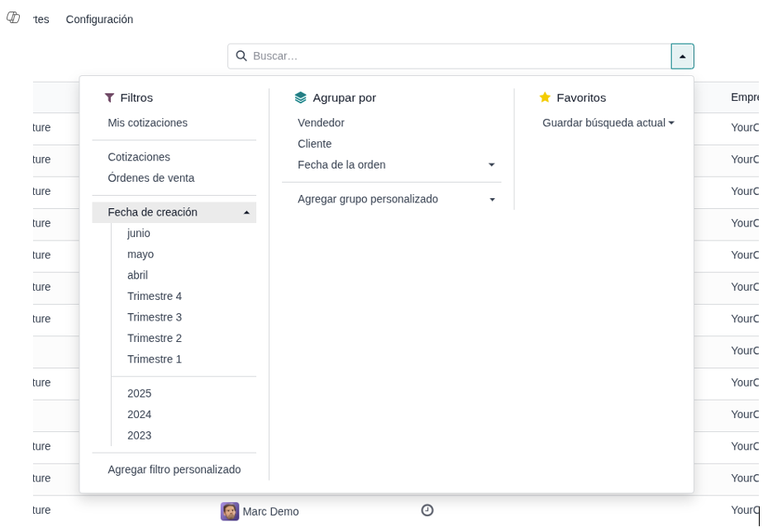
Task: Click Marc Demo's avatar
Action: (x=230, y=511)
